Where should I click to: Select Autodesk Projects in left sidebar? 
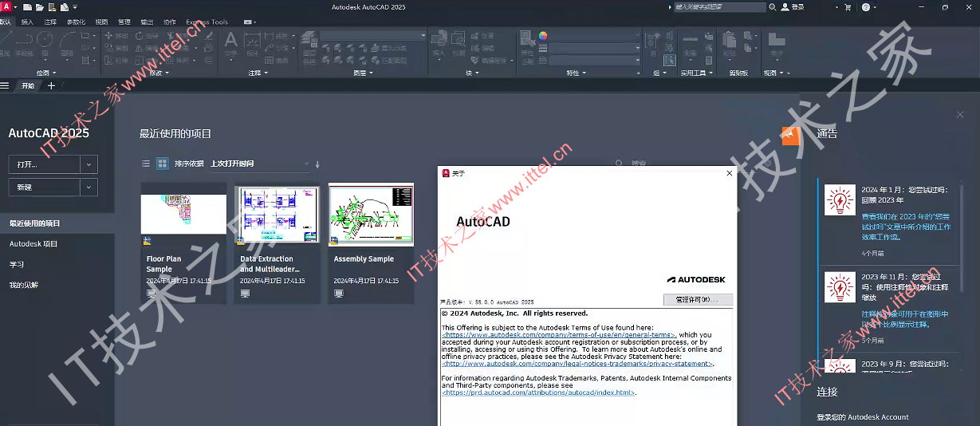(33, 244)
